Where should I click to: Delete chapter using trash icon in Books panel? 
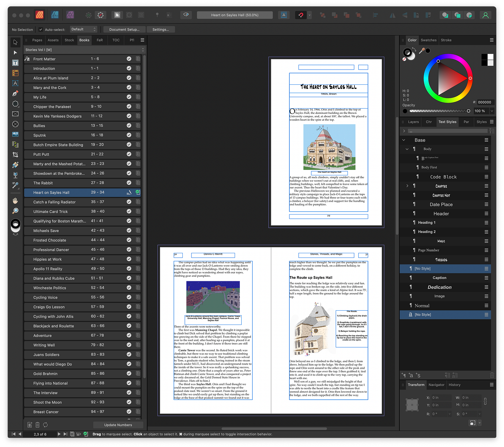pyautogui.click(x=37, y=425)
